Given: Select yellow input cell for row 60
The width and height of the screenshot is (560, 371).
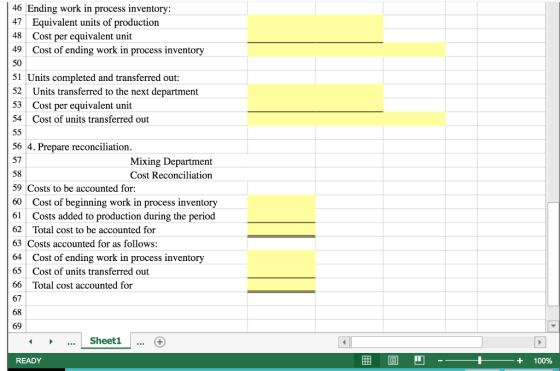Looking at the screenshot, I should pos(281,202).
